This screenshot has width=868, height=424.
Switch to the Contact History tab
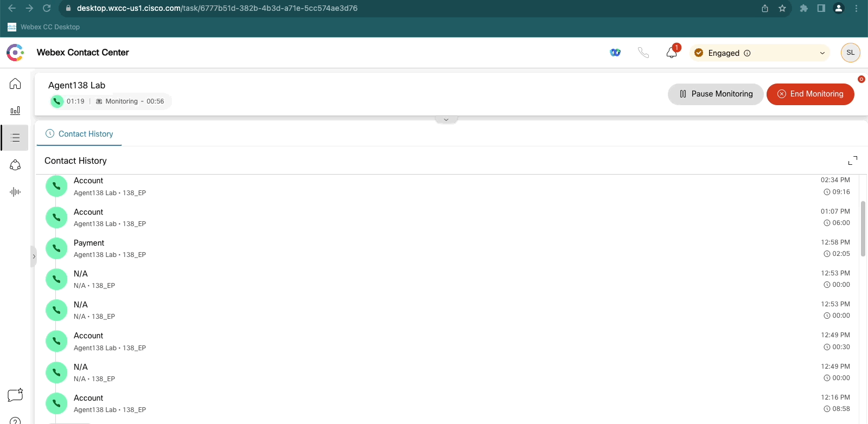(79, 134)
